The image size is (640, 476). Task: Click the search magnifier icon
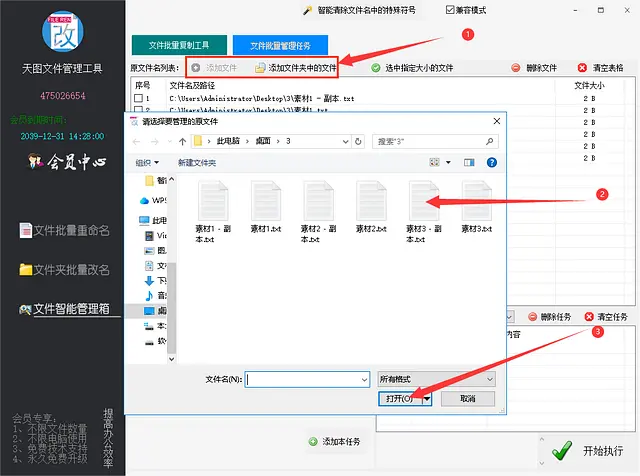(x=489, y=141)
